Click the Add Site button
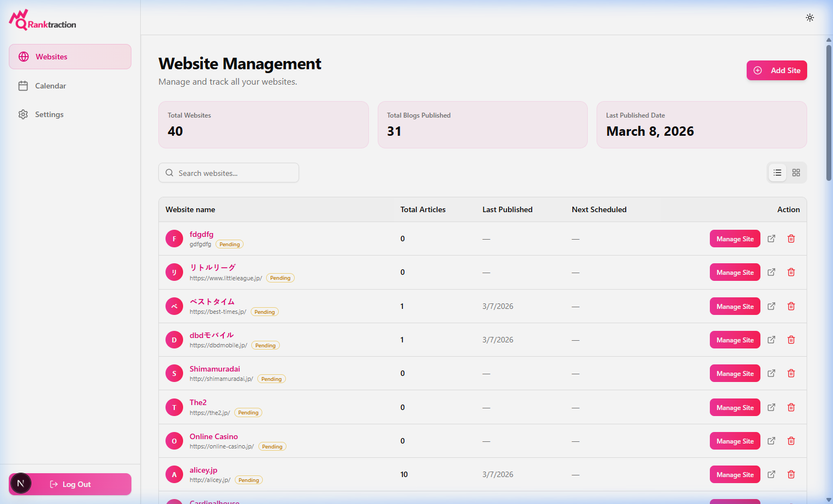This screenshot has width=833, height=504. coord(776,70)
